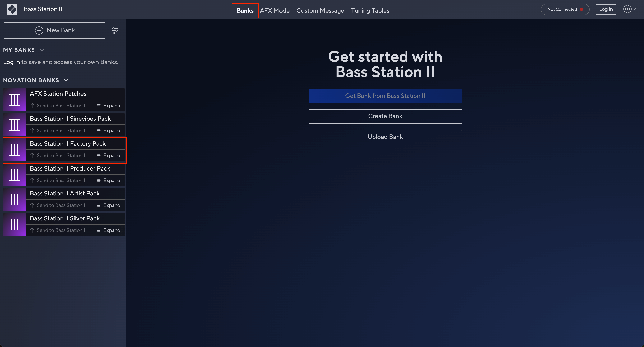The width and height of the screenshot is (644, 347).
Task: Click the Bass Station II product name
Action: 43,9
